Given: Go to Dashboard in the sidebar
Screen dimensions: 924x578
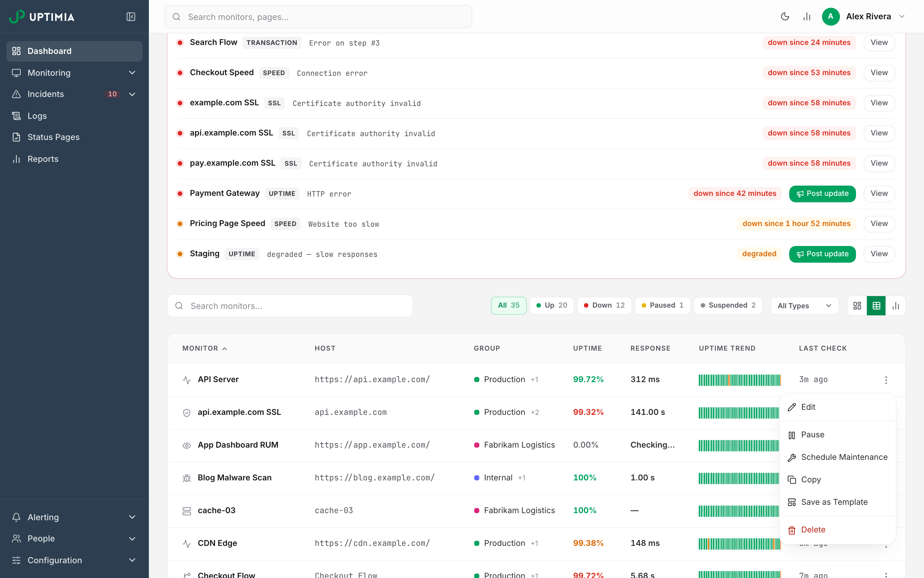Looking at the screenshot, I should click(x=74, y=51).
